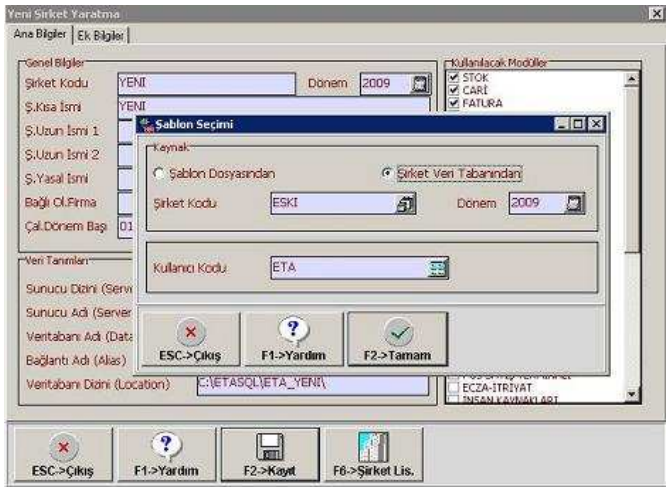Screen dimensions: 668x490
Task: Click the ESC->Çıkış button in Şablon Seçimi
Action: [x=192, y=339]
